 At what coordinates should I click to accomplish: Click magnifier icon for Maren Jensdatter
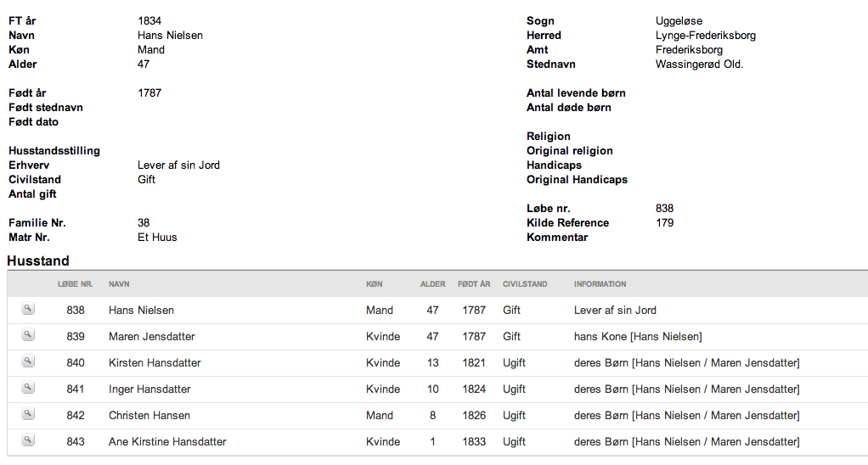pos(28,335)
